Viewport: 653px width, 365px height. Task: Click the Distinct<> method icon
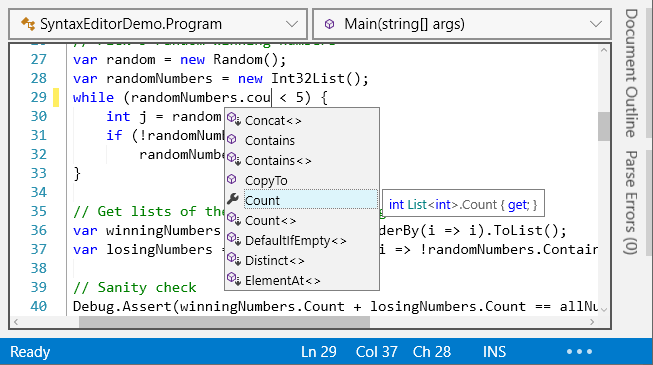tap(233, 260)
